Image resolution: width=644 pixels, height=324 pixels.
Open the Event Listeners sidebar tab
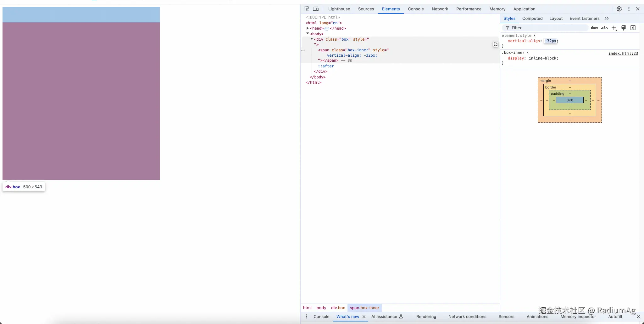click(x=585, y=18)
